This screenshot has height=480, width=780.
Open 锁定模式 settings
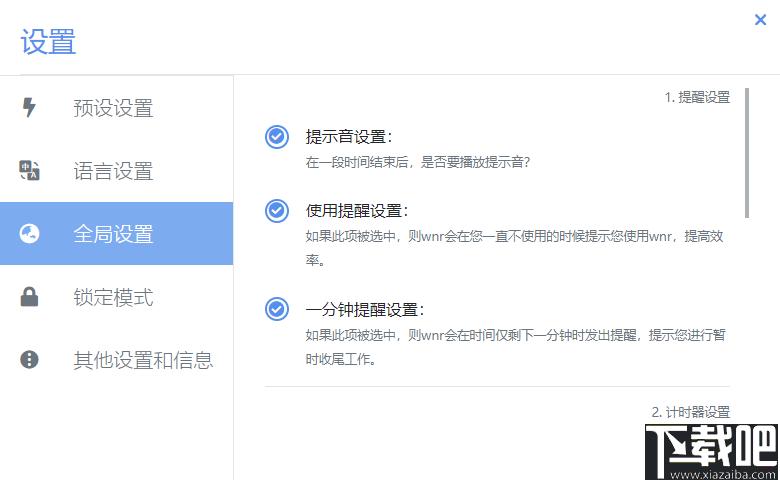coord(113,297)
